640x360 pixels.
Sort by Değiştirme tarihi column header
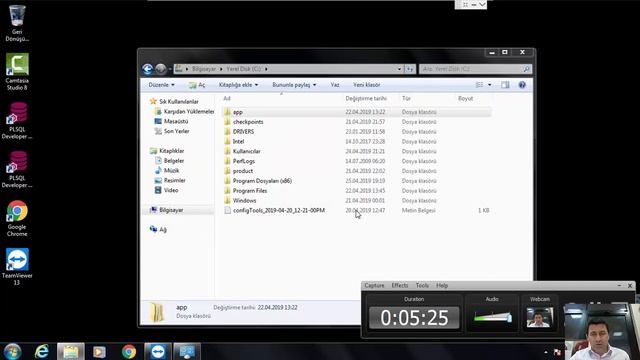click(x=366, y=98)
